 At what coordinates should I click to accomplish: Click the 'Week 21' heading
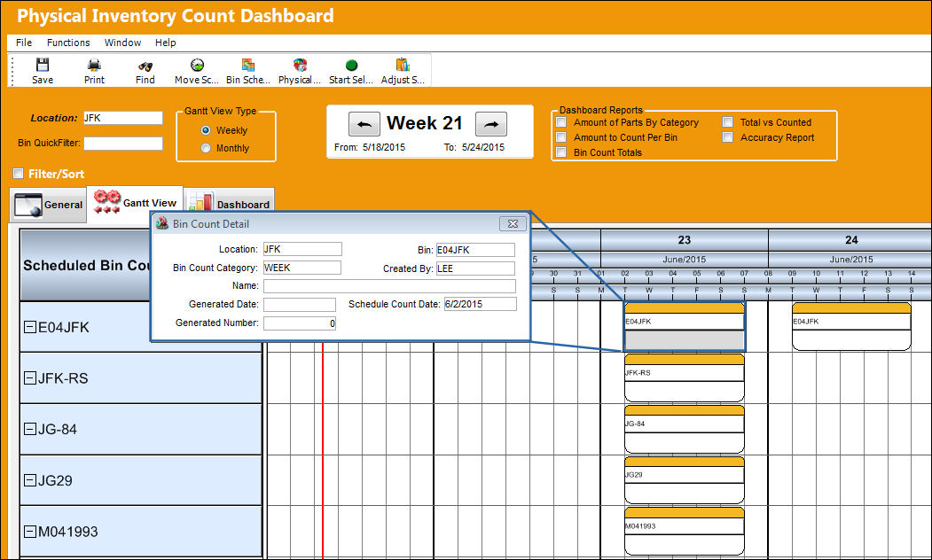(x=425, y=123)
